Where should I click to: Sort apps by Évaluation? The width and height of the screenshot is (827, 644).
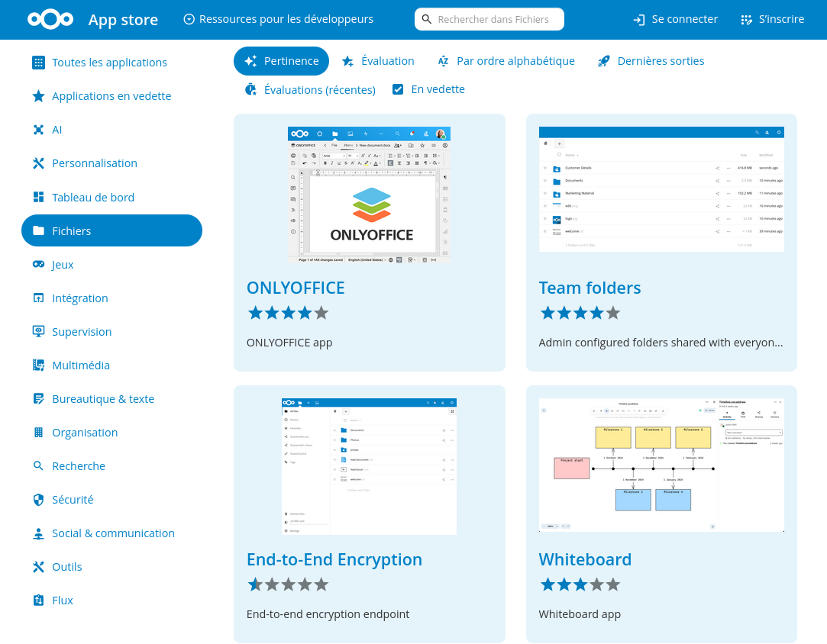click(378, 61)
